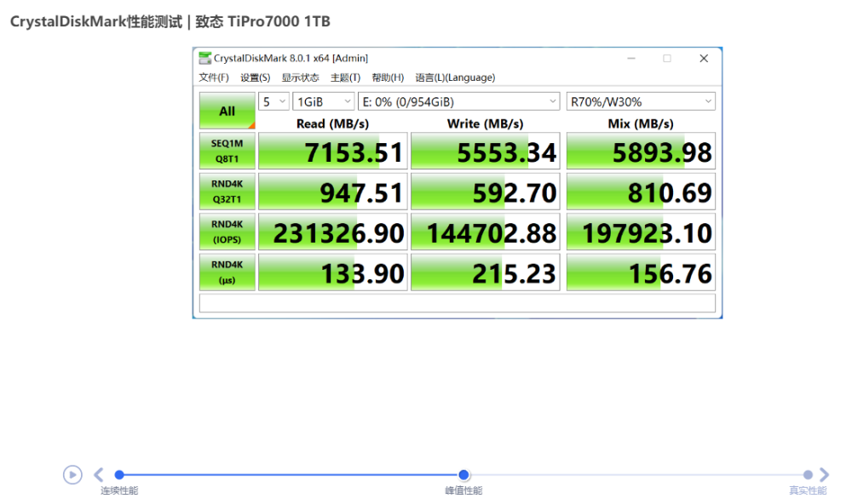Click the empty comment field below results
This screenshot has width=852, height=504.
pos(457,303)
